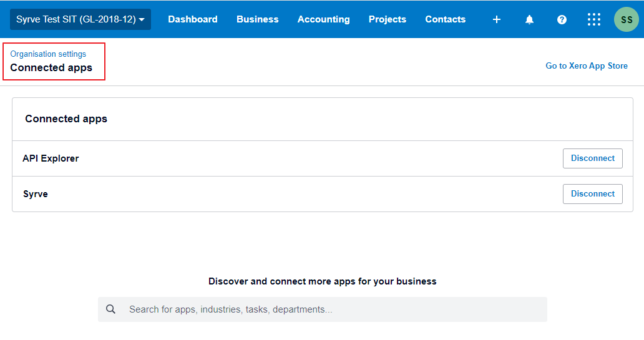
Task: Disconnect the Syrve app
Action: [x=592, y=194]
